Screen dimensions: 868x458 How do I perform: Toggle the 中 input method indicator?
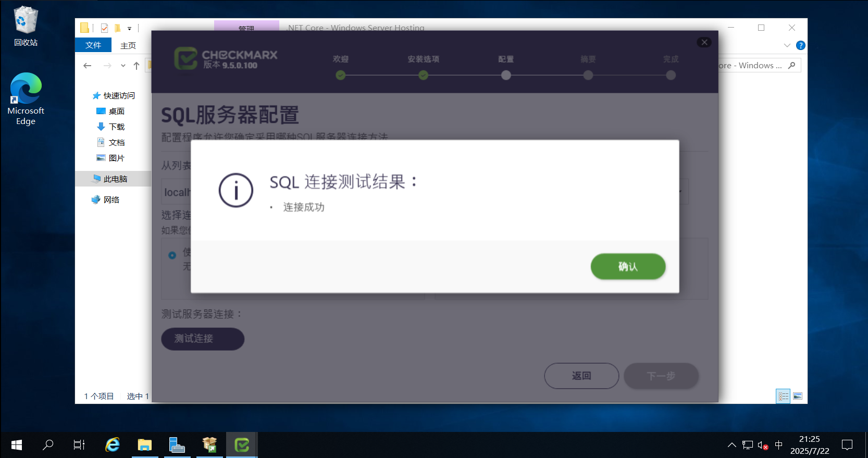pyautogui.click(x=779, y=445)
